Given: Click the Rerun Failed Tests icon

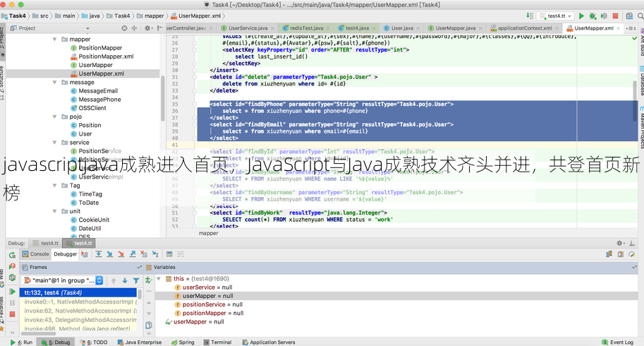Looking at the screenshot, I should (x=12, y=266).
